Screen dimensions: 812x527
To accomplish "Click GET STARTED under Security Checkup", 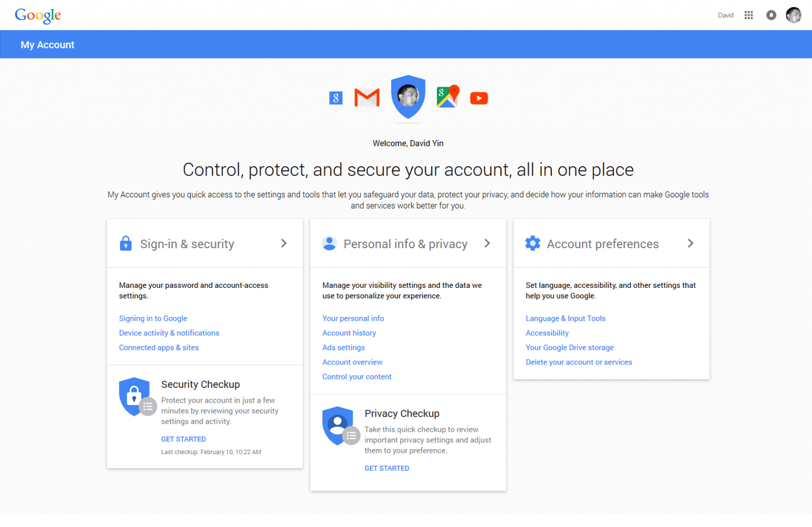I will (x=183, y=439).
